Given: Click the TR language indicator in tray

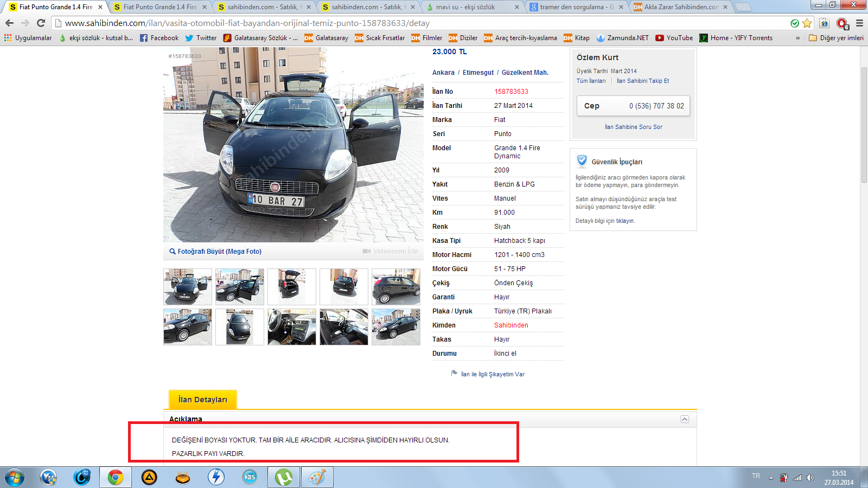Looking at the screenshot, I should 756,476.
